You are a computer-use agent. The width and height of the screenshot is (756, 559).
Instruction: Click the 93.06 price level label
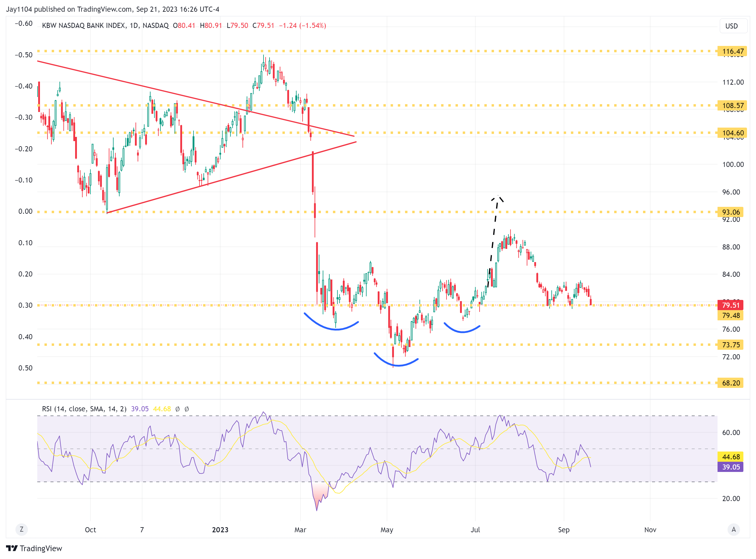coord(730,212)
